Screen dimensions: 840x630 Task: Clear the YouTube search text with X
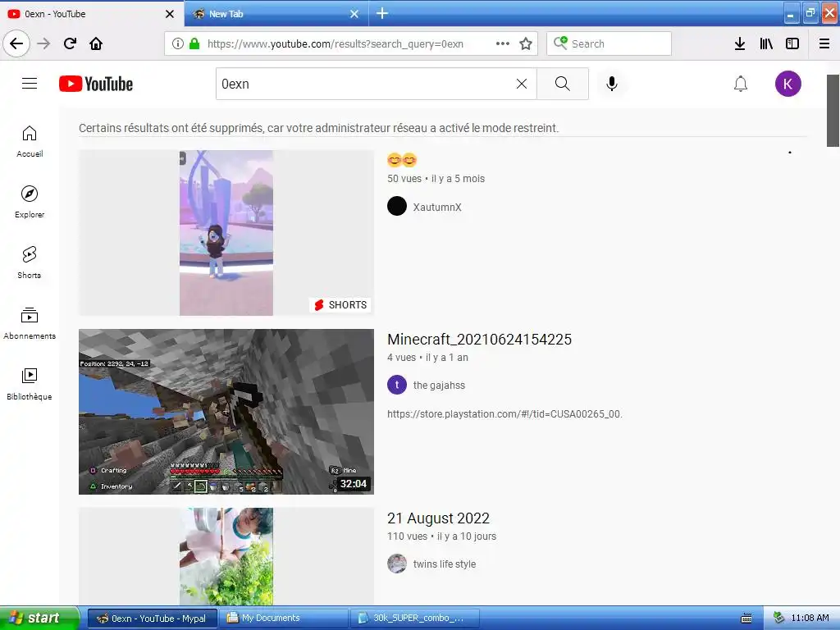point(521,84)
